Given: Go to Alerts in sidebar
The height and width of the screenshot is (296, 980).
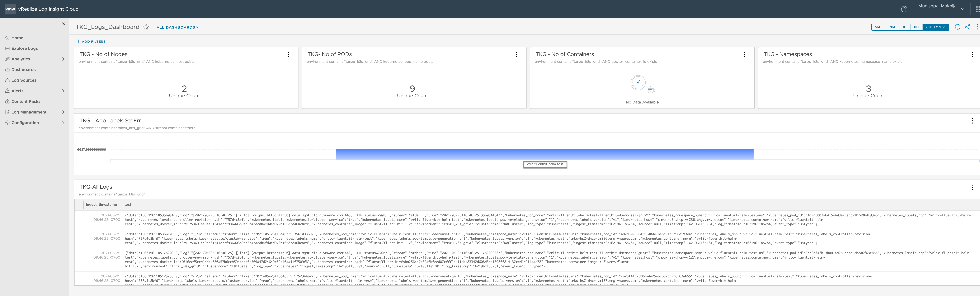Looking at the screenshot, I should click(18, 91).
